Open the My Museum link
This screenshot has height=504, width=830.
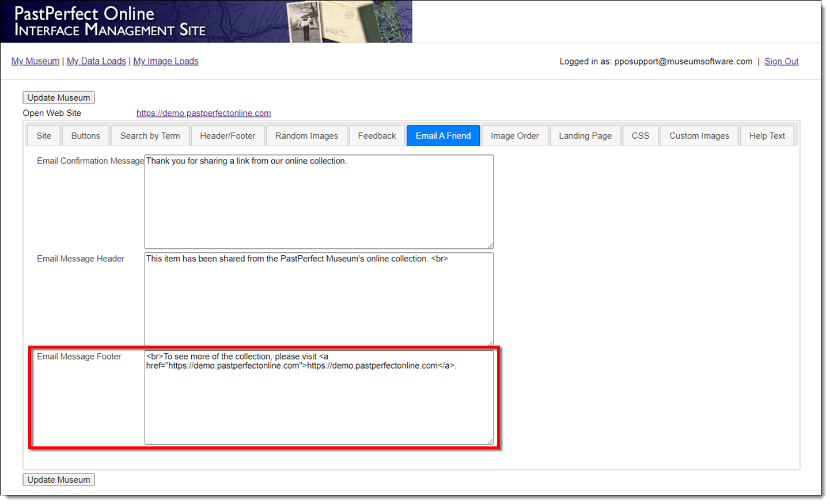pos(35,61)
